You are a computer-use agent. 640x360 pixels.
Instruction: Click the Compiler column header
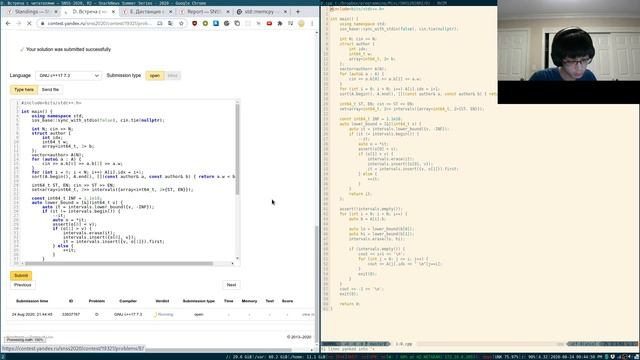coord(128,301)
